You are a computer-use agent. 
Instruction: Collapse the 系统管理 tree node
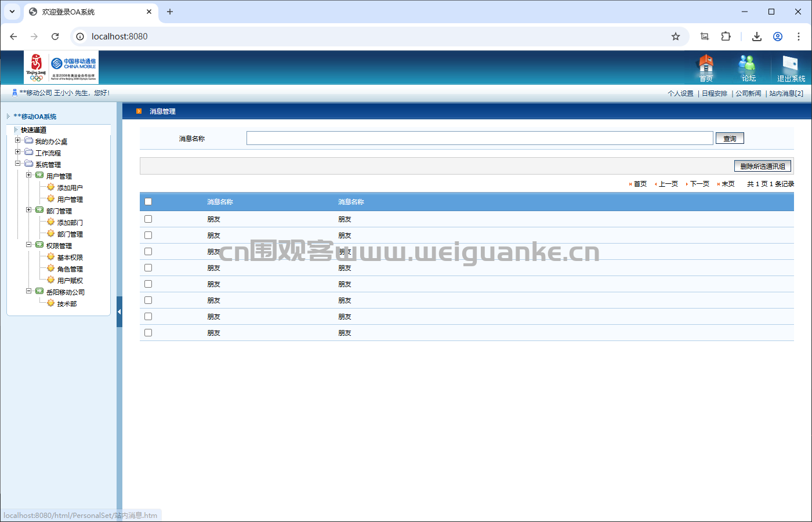coord(18,164)
